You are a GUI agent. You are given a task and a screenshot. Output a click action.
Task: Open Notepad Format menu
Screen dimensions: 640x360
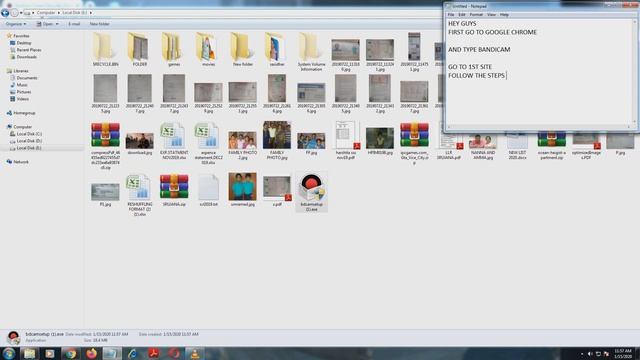coord(476,15)
